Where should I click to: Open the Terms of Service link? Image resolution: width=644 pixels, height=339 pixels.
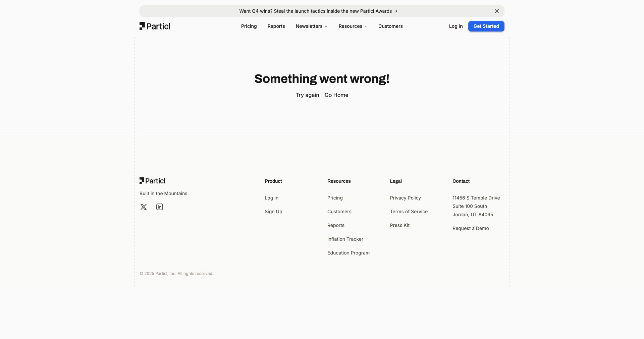pyautogui.click(x=409, y=212)
